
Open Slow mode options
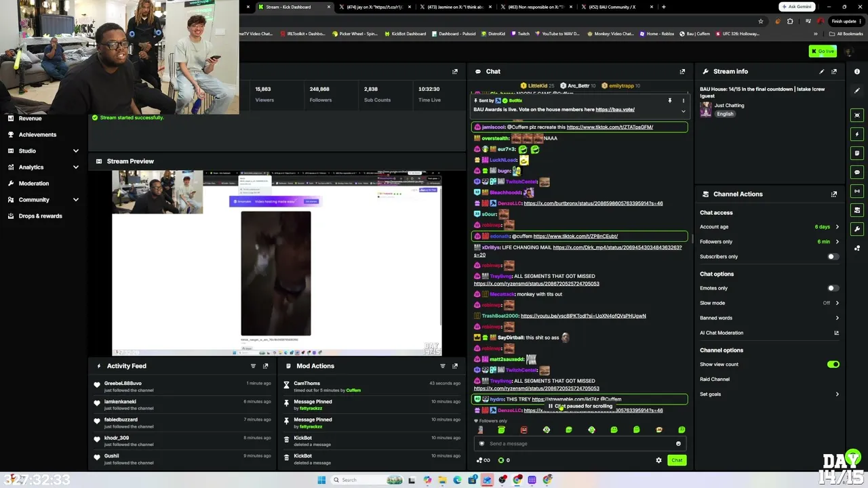(769, 303)
